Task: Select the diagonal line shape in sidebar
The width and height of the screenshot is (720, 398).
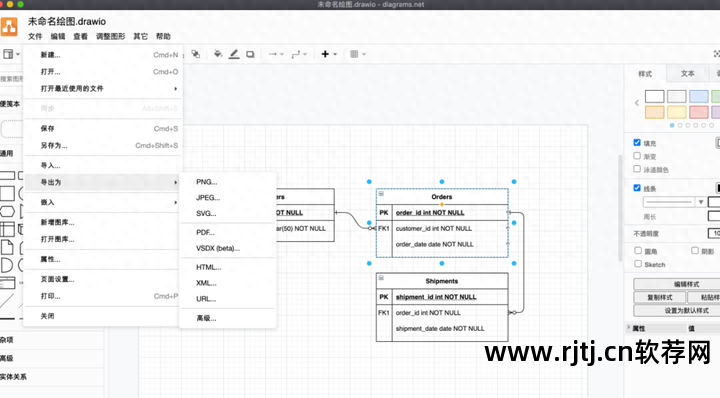Action: [7, 301]
